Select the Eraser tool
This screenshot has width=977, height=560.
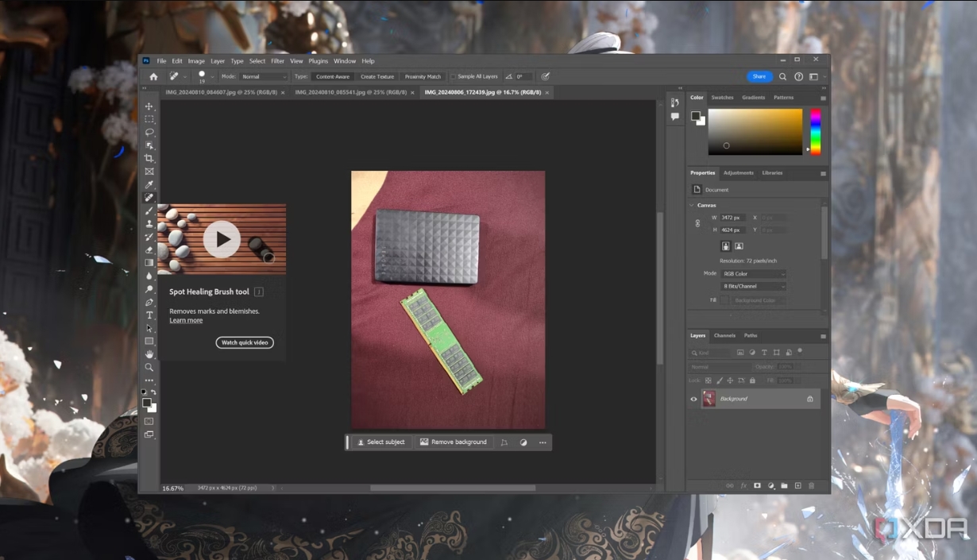click(x=149, y=250)
